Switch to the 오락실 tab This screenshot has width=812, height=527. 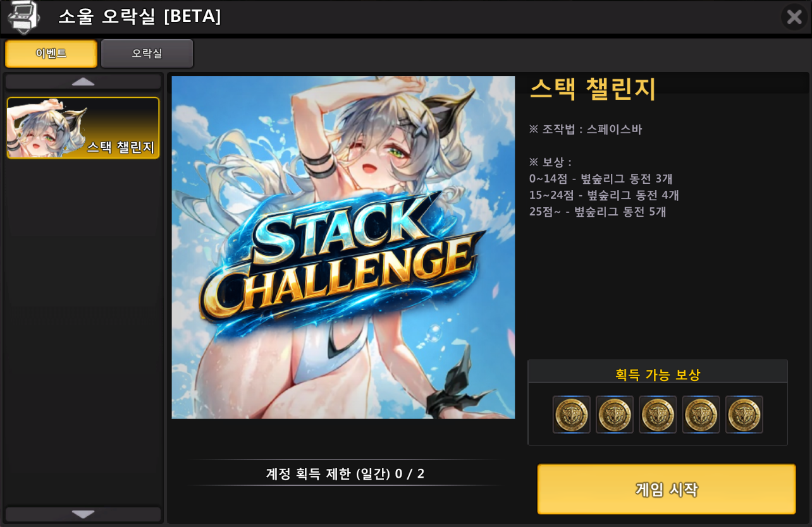[147, 54]
